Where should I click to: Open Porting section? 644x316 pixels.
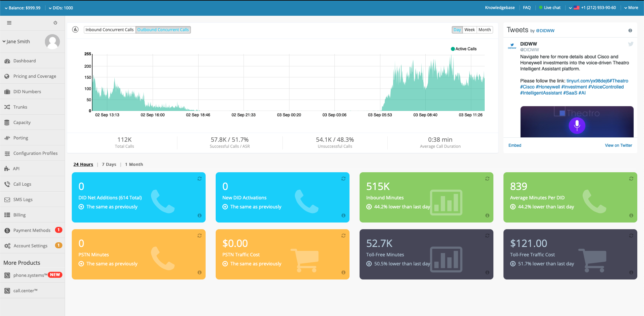[33, 138]
